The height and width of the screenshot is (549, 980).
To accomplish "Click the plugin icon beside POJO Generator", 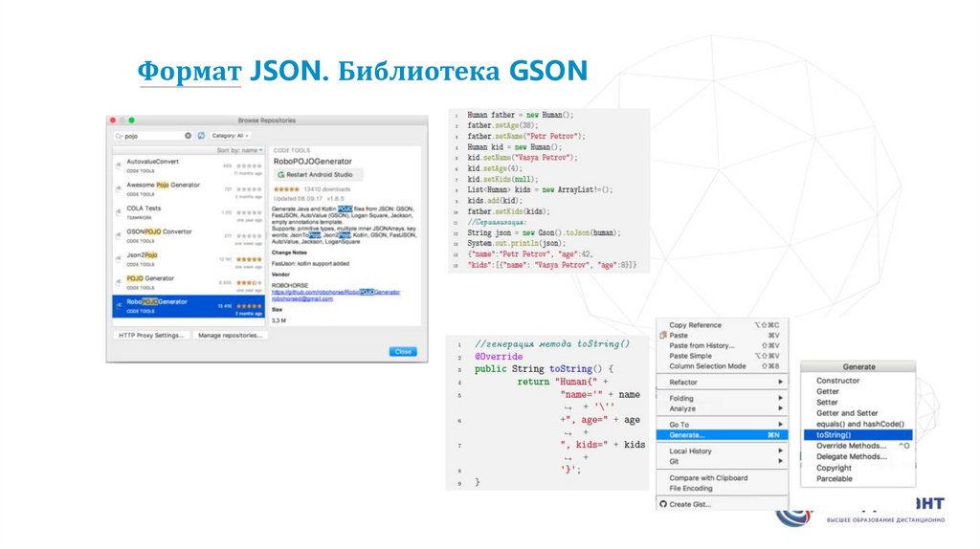I will point(119,282).
